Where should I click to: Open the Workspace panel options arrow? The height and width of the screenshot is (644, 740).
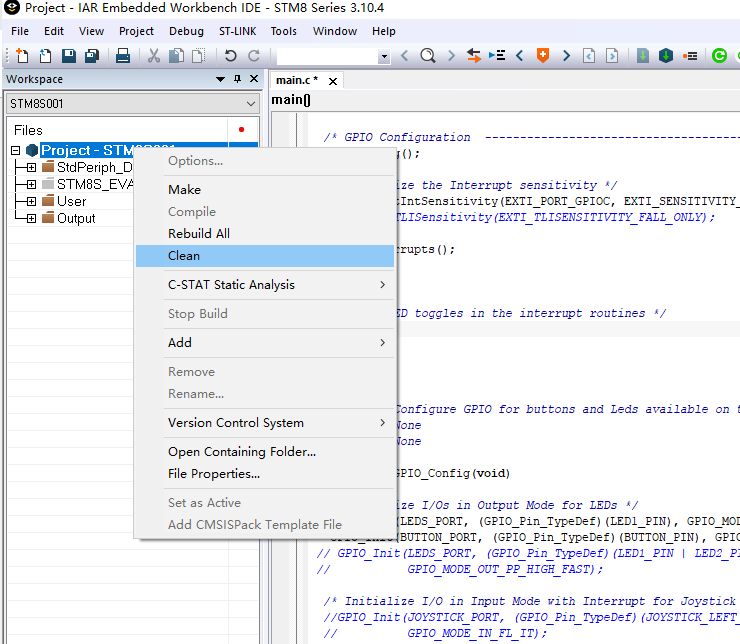pos(220,79)
